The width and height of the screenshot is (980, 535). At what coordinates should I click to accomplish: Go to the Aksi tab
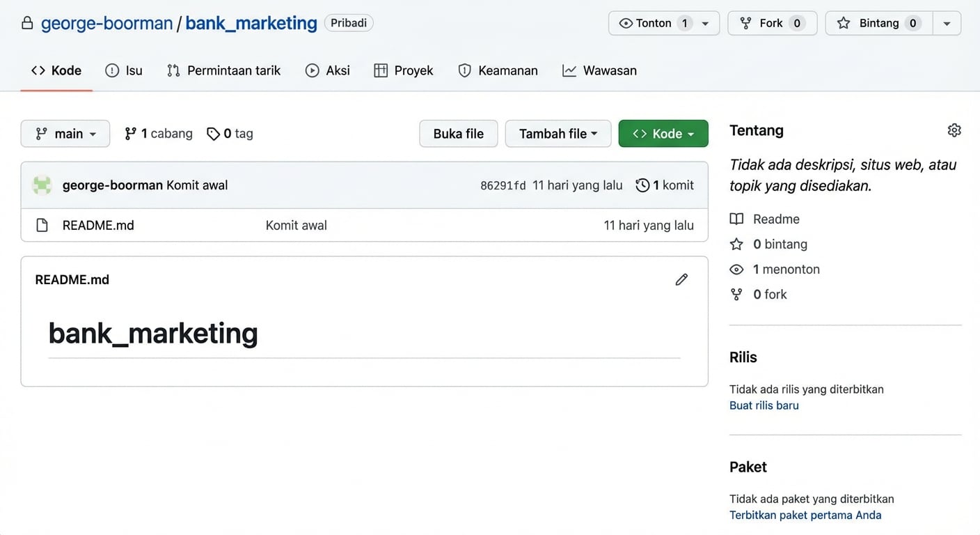tap(328, 70)
